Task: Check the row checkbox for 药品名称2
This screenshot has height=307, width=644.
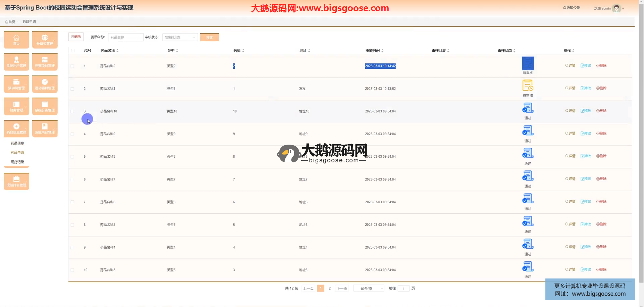Action: tap(72, 66)
